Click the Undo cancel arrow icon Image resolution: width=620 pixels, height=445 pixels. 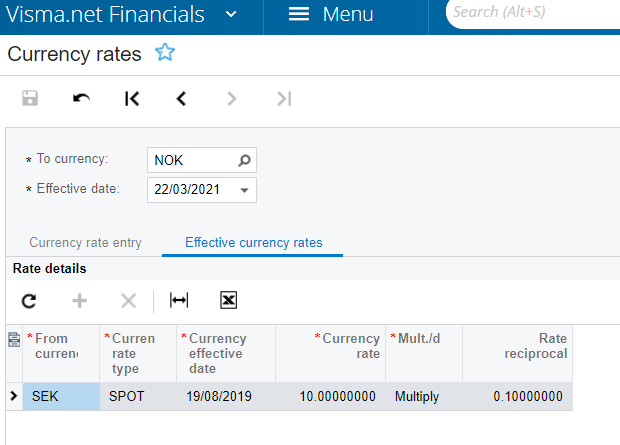(x=81, y=98)
